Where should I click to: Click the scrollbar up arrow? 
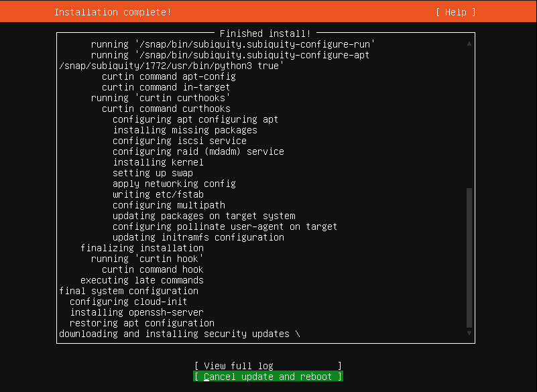(x=469, y=44)
